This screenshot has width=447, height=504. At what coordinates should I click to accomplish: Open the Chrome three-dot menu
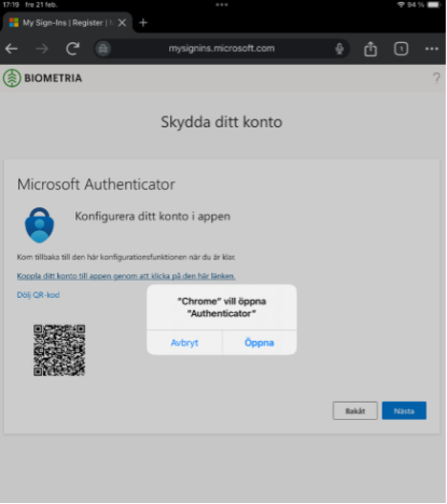tap(432, 49)
